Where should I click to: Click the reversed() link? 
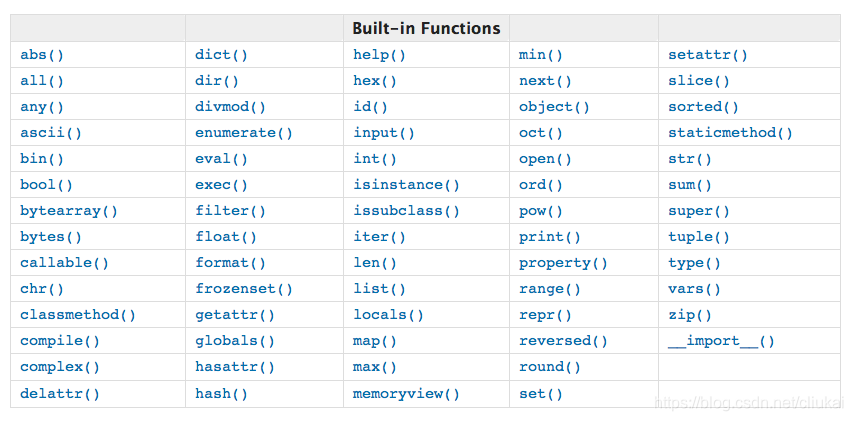point(563,341)
